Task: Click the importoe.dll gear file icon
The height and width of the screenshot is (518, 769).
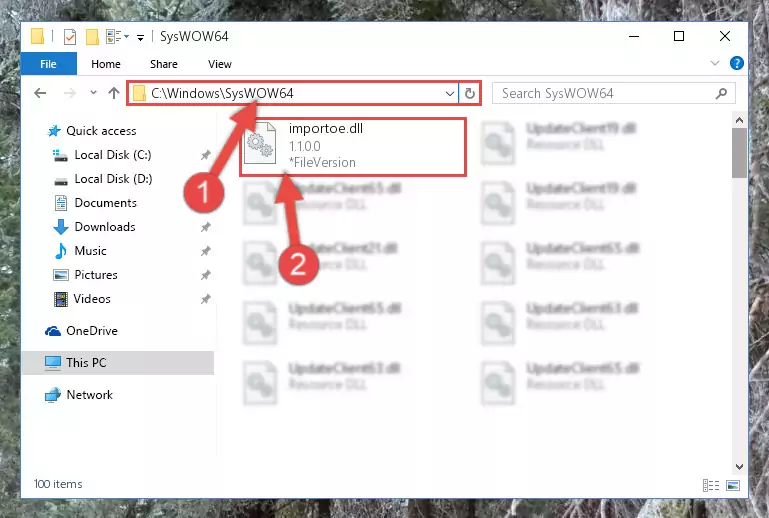Action: click(x=260, y=143)
